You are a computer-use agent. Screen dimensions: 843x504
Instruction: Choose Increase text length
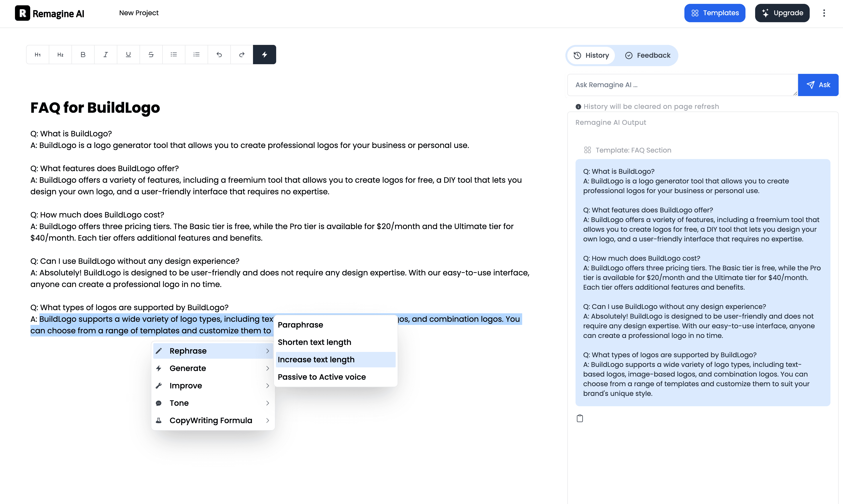tap(336, 360)
